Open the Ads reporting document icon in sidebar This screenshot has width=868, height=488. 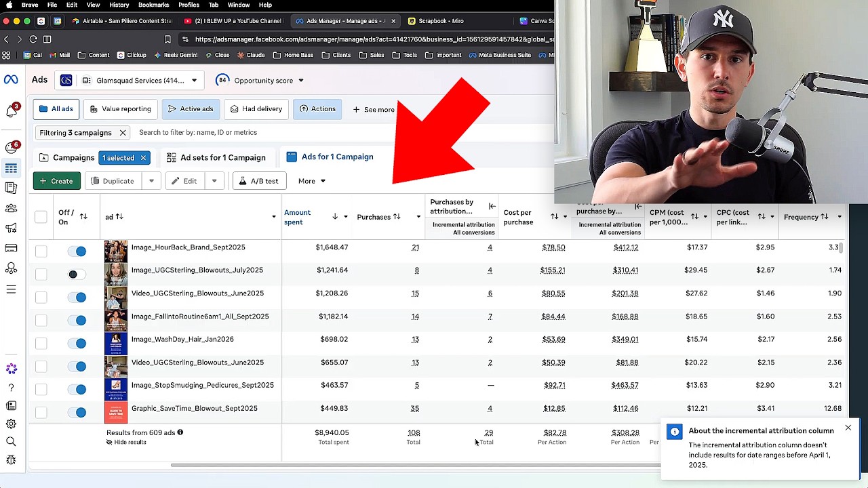[x=11, y=188]
